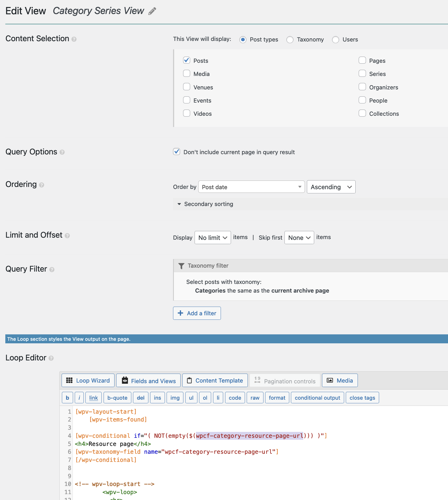Screen dimensions: 448x500
Task: Click the Category Series View title
Action: tap(98, 11)
